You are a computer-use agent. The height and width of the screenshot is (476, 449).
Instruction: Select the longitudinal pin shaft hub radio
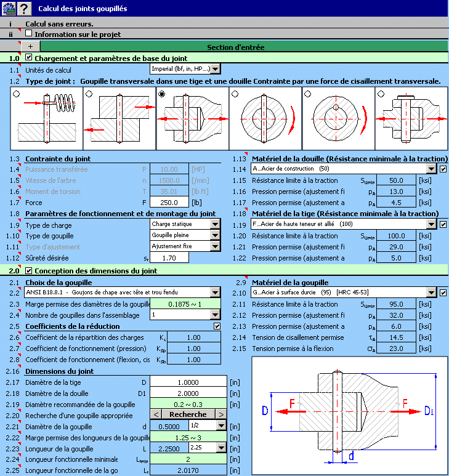point(307,94)
